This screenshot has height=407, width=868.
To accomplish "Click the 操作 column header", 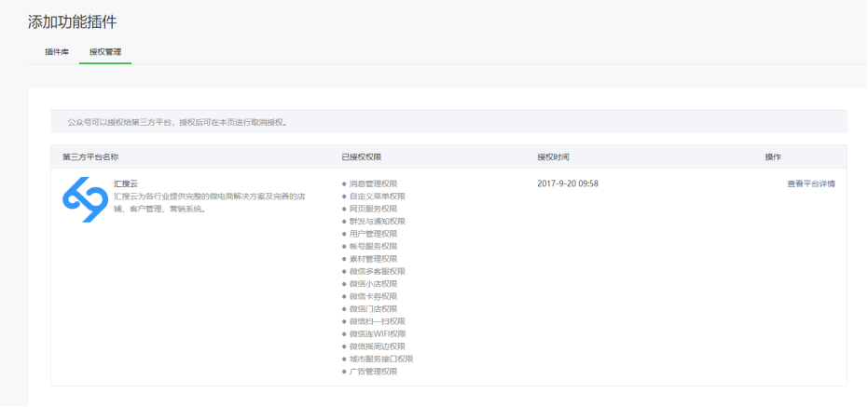I will point(772,156).
